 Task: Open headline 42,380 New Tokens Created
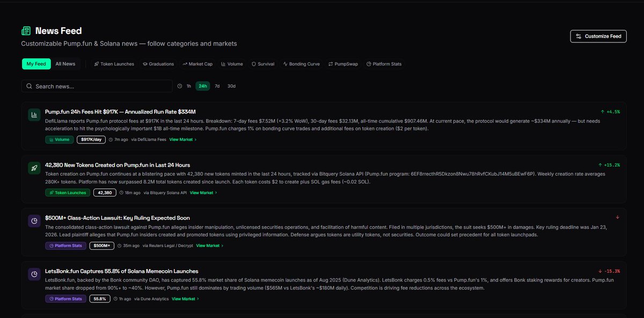click(118, 165)
